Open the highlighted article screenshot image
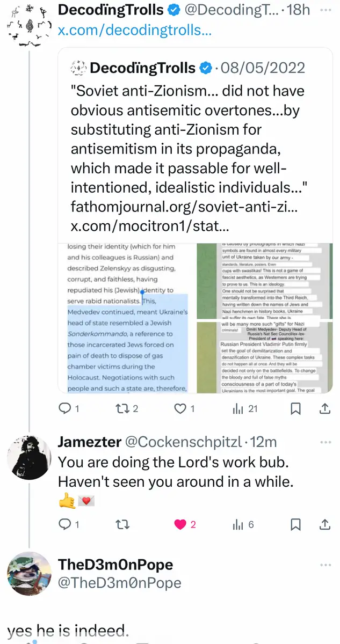This screenshot has height=644, width=340. pyautogui.click(x=127, y=318)
